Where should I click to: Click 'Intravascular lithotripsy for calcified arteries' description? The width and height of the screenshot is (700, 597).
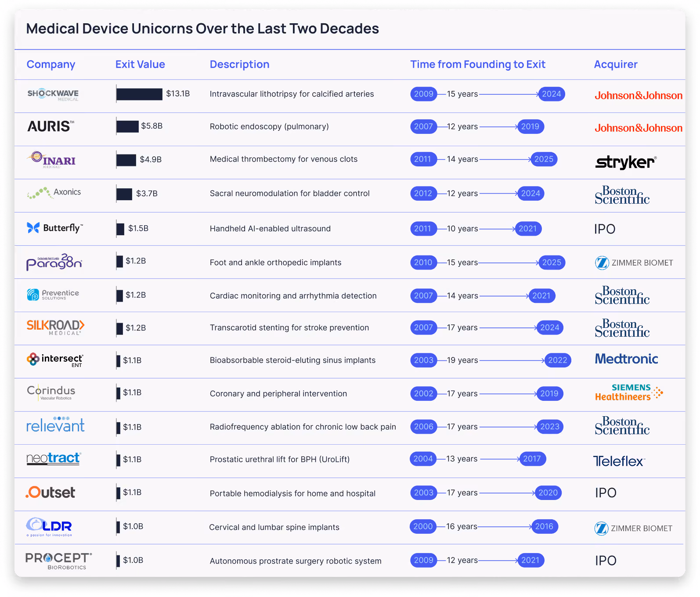tap(292, 94)
